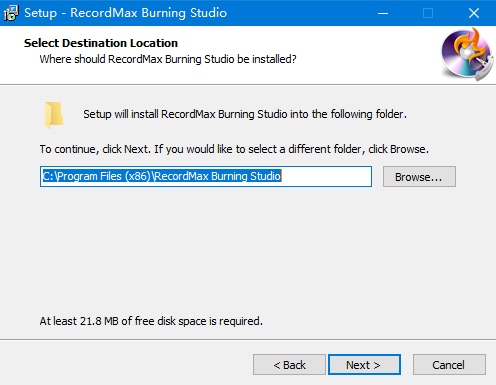496x385 pixels.
Task: Open the Browse folder dialog
Action: [x=419, y=177]
